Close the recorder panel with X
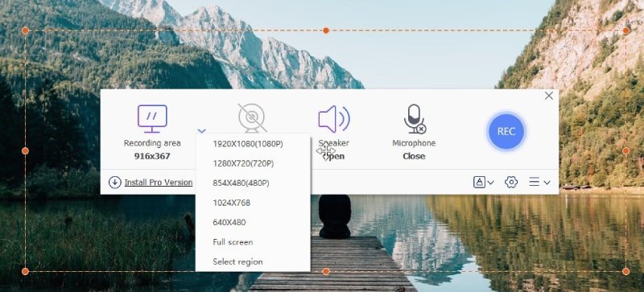This screenshot has height=292, width=644. click(549, 96)
